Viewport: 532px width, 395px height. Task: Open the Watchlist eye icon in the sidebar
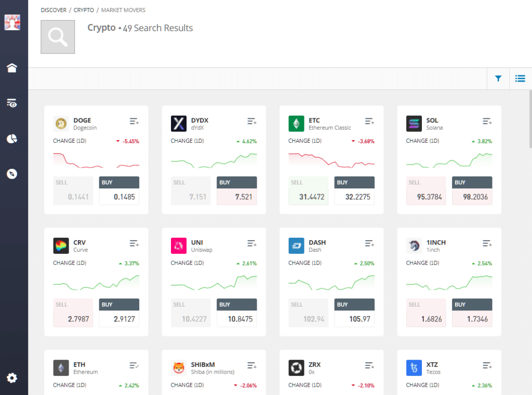pyautogui.click(x=12, y=103)
